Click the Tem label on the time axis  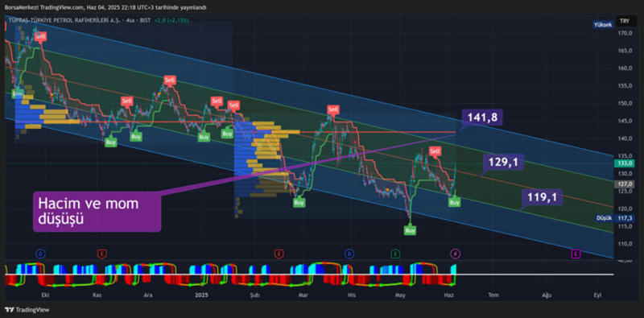click(493, 295)
